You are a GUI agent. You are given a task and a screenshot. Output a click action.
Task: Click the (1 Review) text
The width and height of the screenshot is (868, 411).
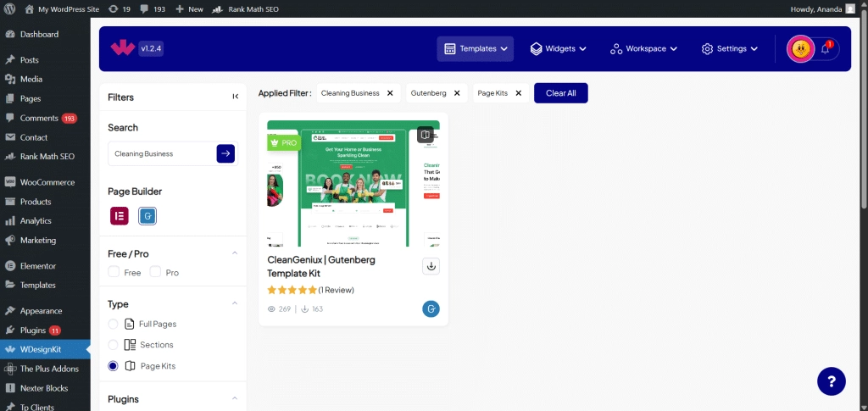336,290
